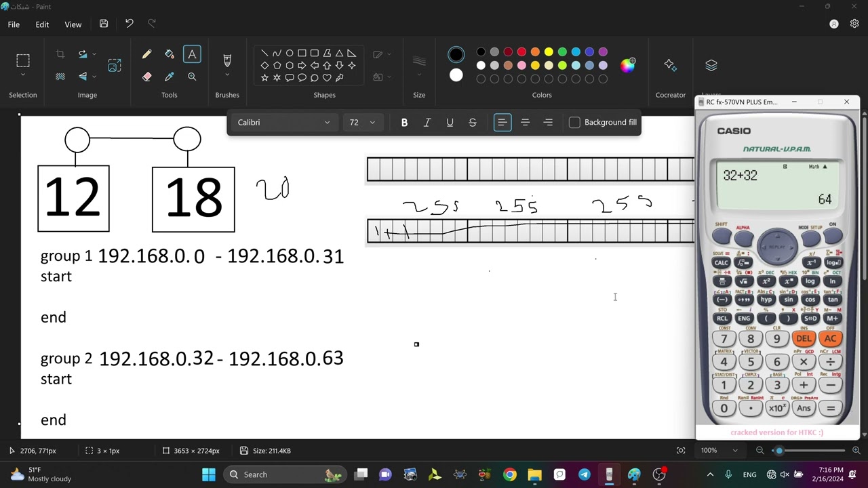Click the DEL button on the calculator

[804, 339]
